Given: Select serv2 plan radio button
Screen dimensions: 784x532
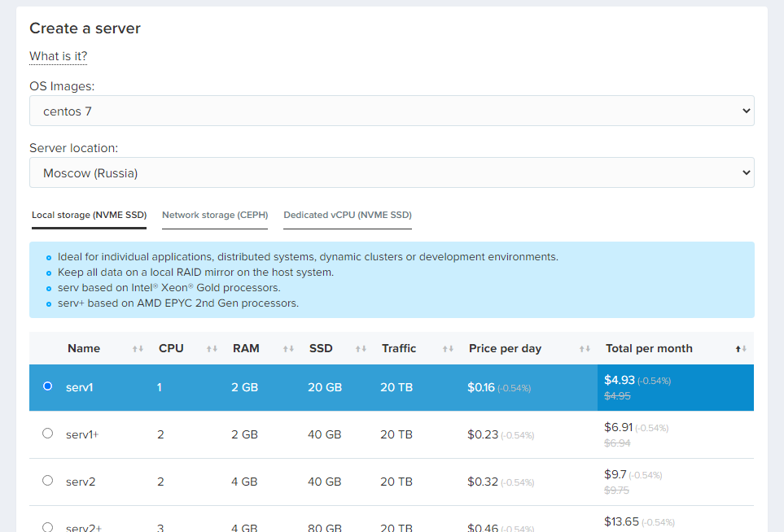Looking at the screenshot, I should pyautogui.click(x=47, y=481).
